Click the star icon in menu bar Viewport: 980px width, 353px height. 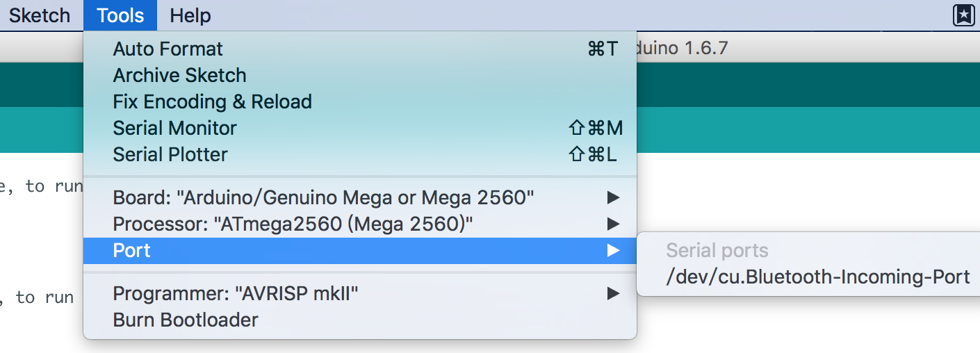(963, 15)
